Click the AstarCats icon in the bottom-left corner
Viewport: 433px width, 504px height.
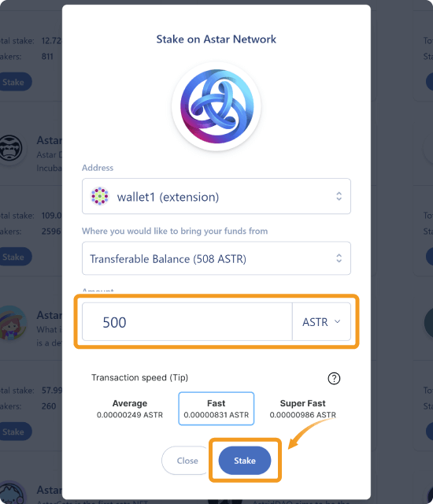(12, 493)
